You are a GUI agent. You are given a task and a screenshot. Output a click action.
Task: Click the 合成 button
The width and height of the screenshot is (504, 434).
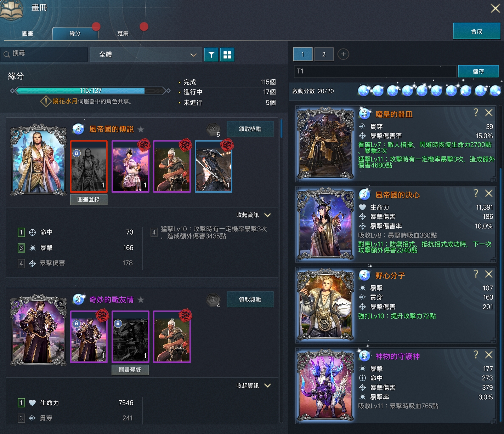click(476, 31)
